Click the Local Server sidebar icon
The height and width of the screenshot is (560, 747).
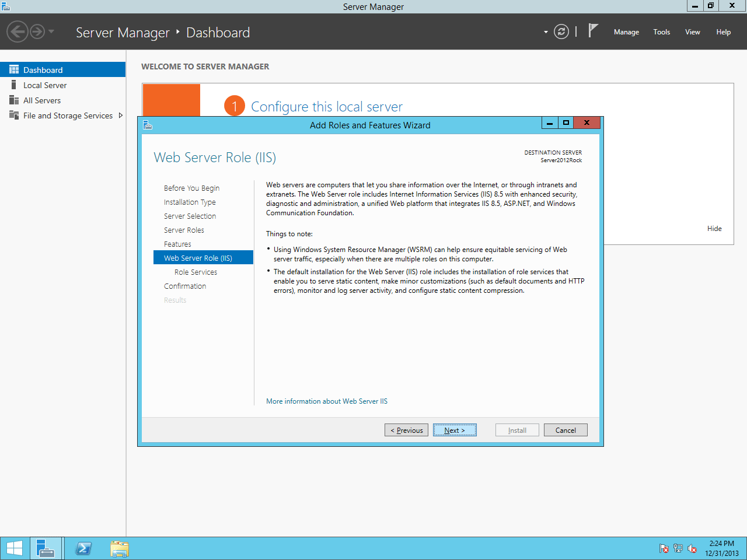pos(14,85)
